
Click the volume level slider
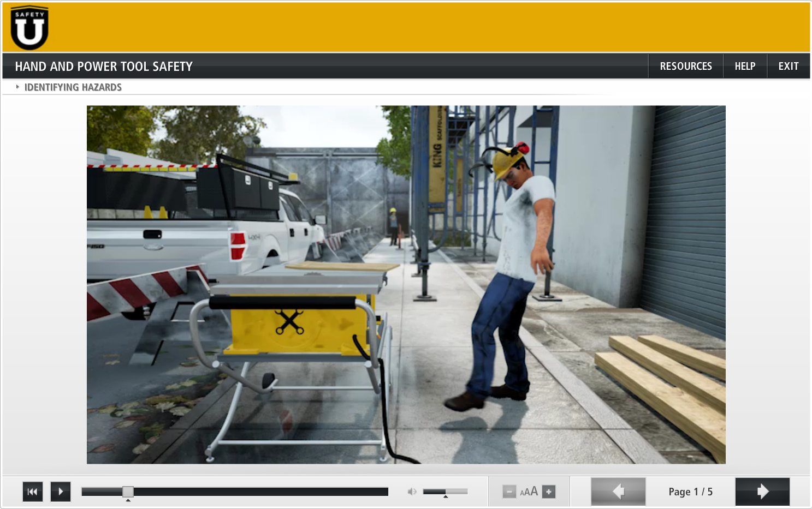point(445,491)
